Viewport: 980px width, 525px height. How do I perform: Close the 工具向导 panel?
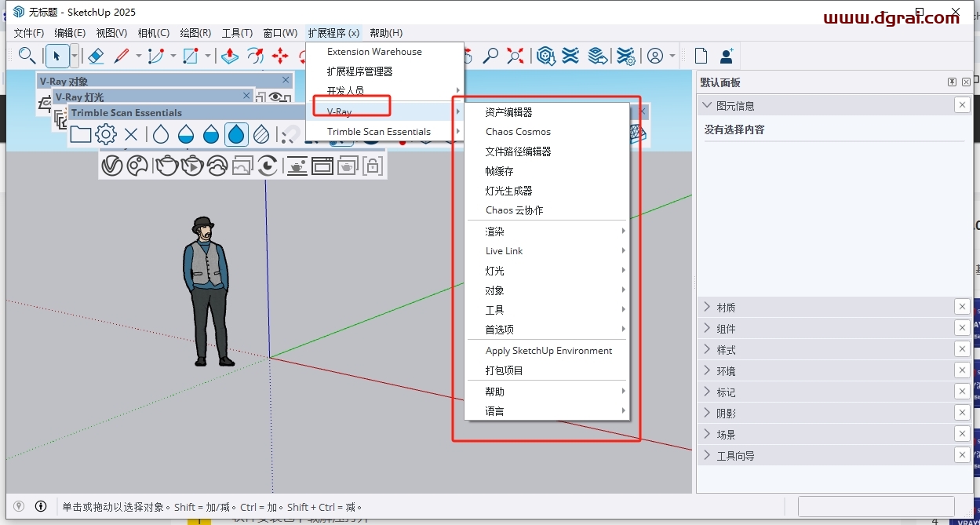coord(962,455)
